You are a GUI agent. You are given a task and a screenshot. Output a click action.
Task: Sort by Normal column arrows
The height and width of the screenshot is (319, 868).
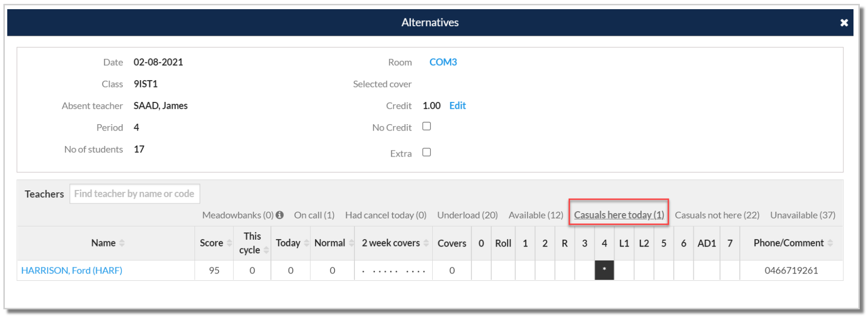point(351,243)
